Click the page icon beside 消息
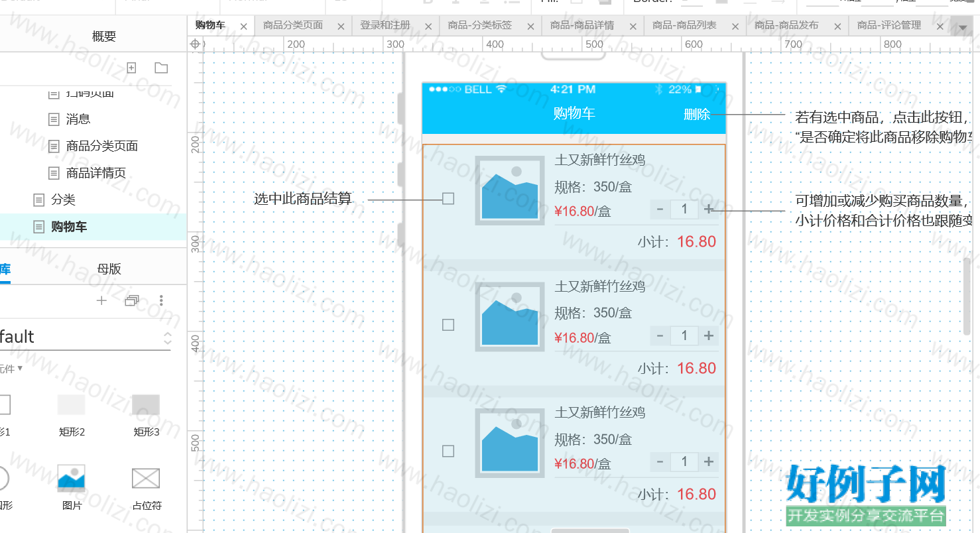This screenshot has width=980, height=533. pos(54,119)
